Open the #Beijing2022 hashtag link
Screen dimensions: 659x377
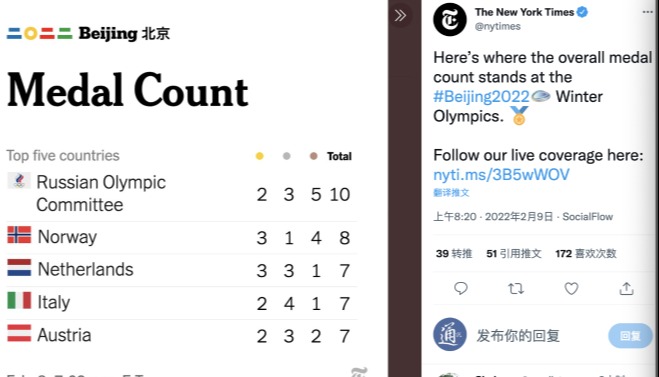[481, 97]
